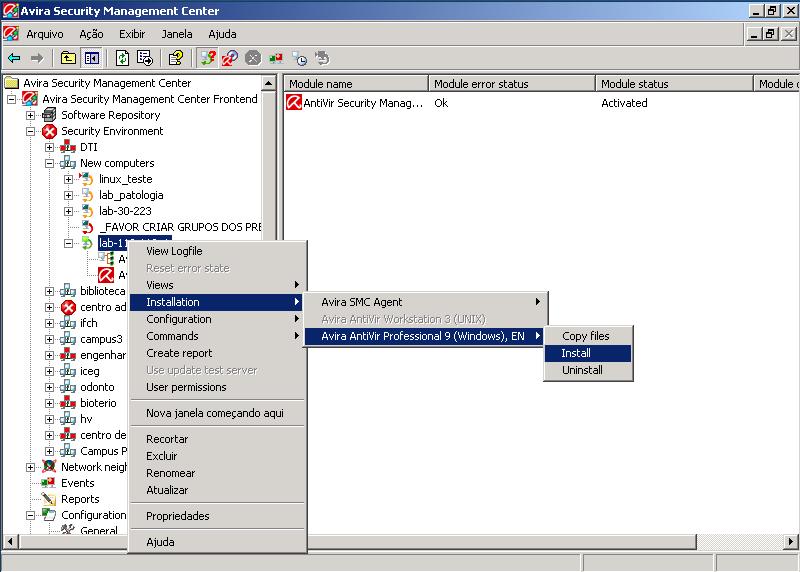Select the _FAVOR CRIAR GRUPOS tree item
This screenshot has width=800, height=572.
click(180, 227)
